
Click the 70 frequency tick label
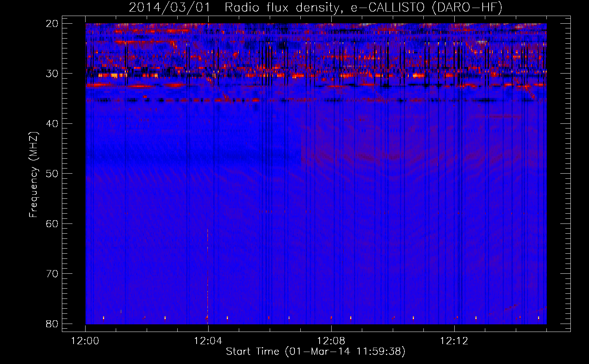point(52,274)
